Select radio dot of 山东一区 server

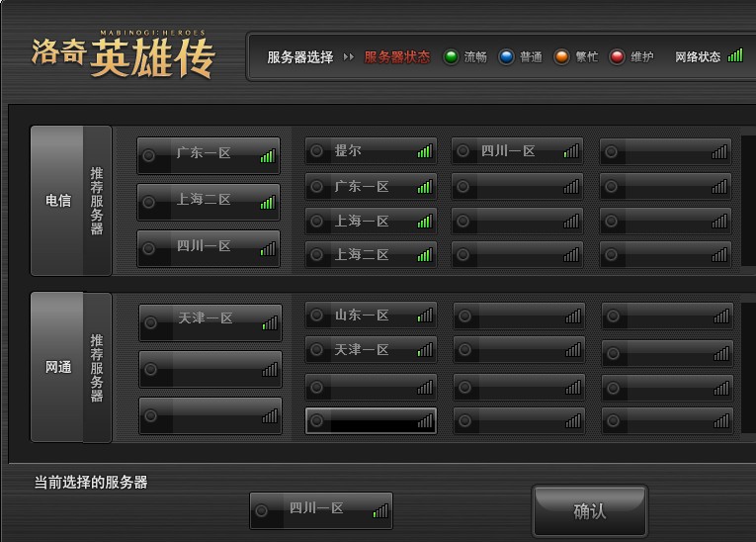(x=317, y=316)
